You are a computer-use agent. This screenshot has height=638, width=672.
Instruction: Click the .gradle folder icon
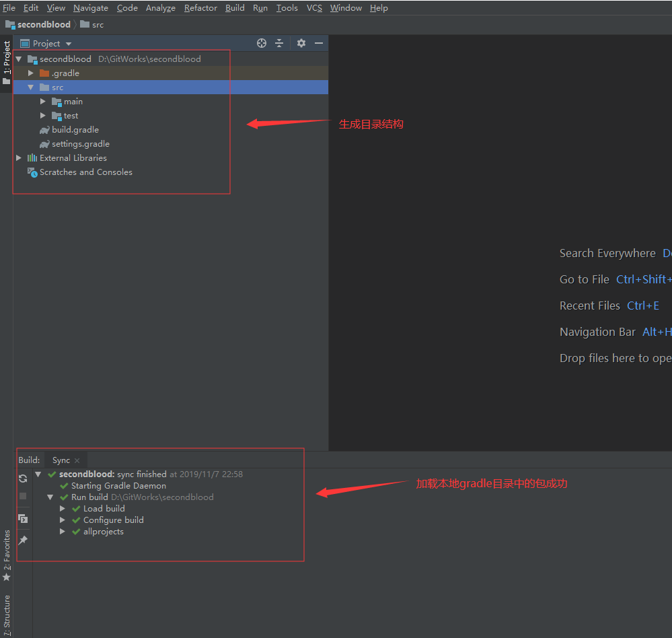[x=44, y=73]
